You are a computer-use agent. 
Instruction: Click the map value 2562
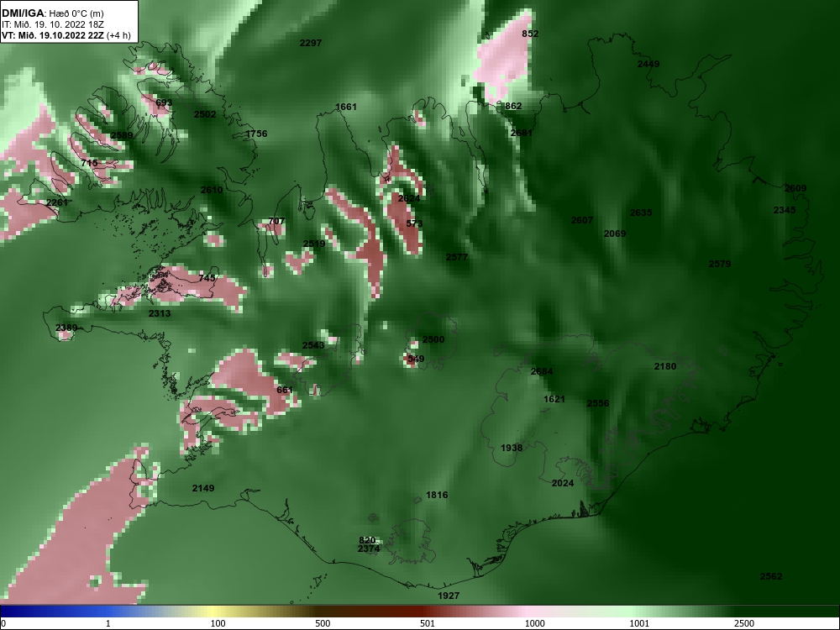pos(771,576)
